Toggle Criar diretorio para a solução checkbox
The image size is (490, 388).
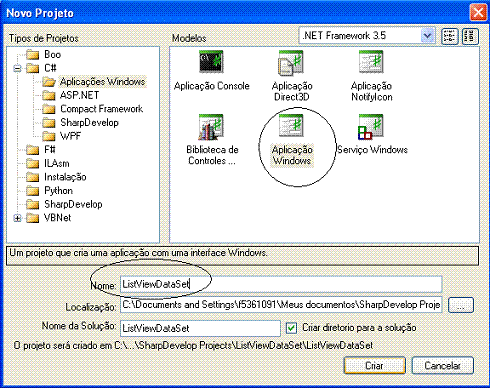[291, 328]
